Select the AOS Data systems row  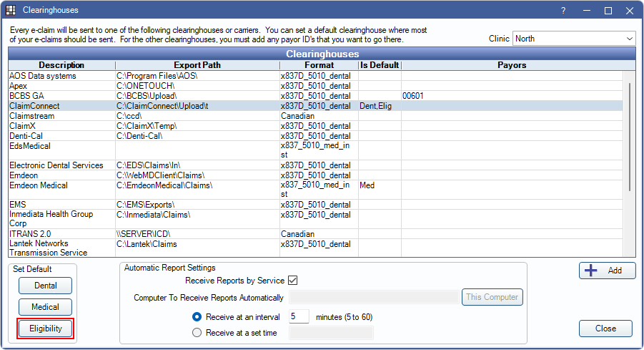pyautogui.click(x=315, y=76)
